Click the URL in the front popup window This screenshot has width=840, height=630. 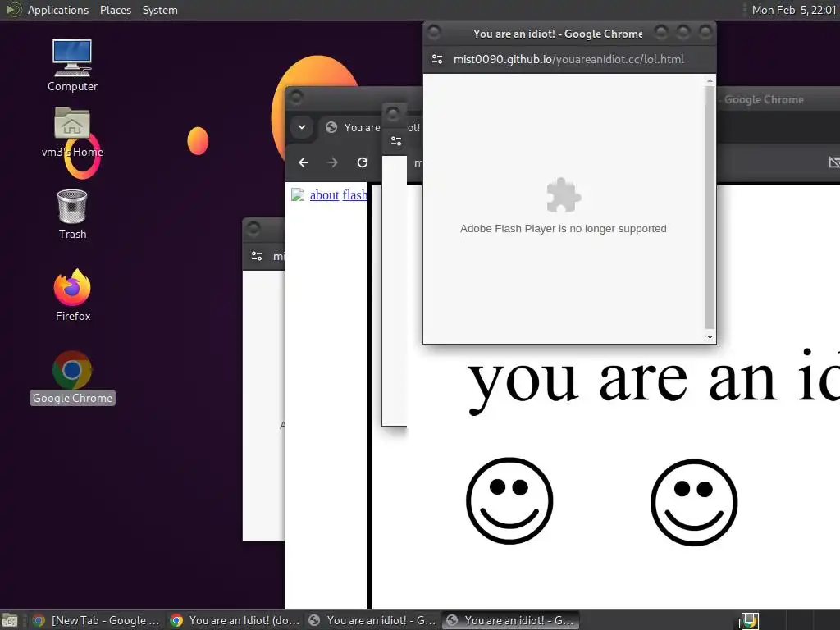point(568,59)
